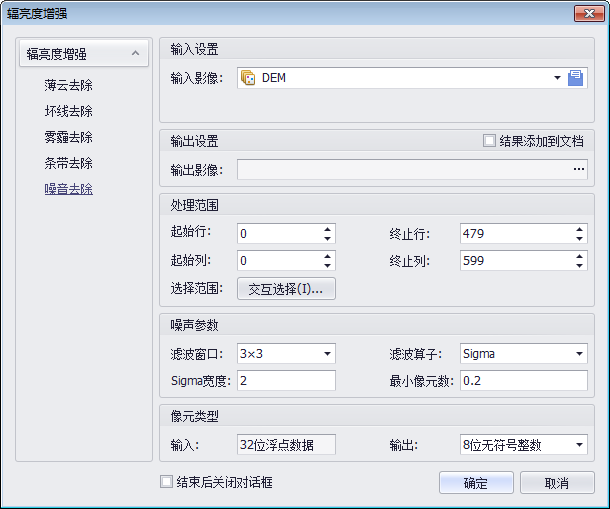Click the open file icon beside input image
610x509 pixels.
576,78
